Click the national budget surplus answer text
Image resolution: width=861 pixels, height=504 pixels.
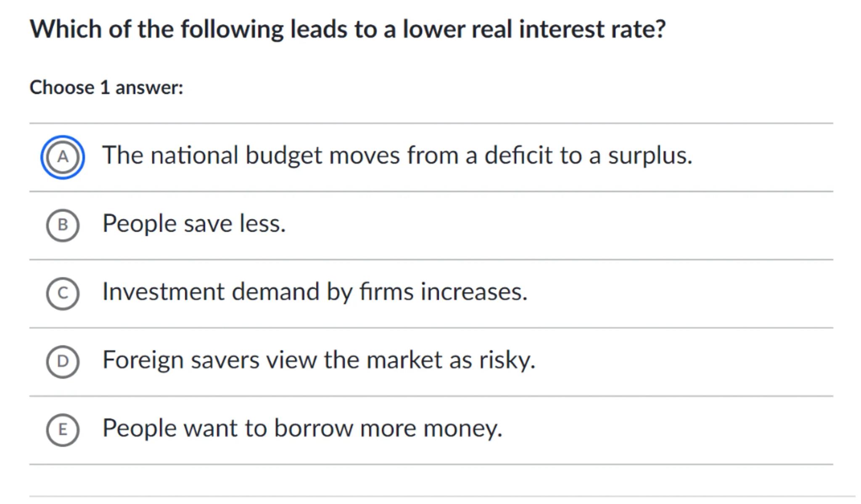point(397,155)
